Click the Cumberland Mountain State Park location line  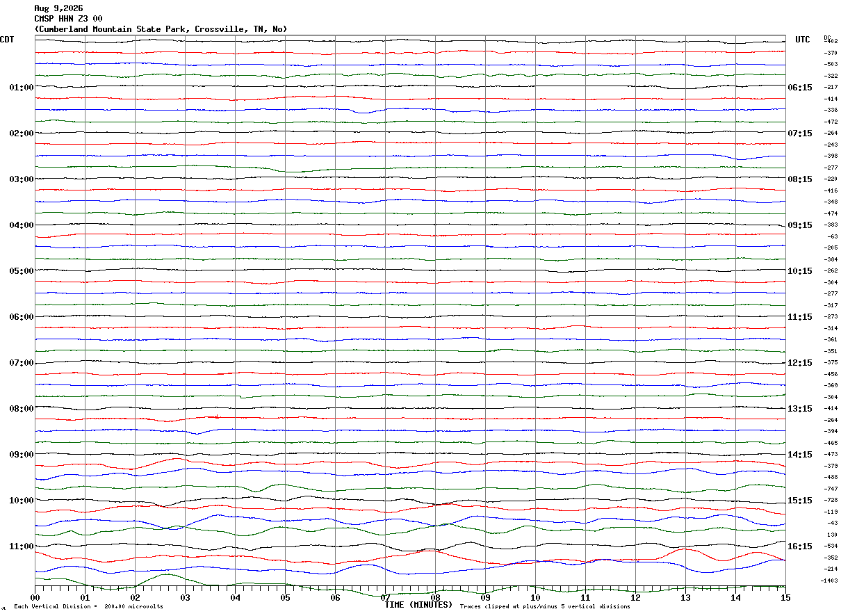(x=161, y=29)
